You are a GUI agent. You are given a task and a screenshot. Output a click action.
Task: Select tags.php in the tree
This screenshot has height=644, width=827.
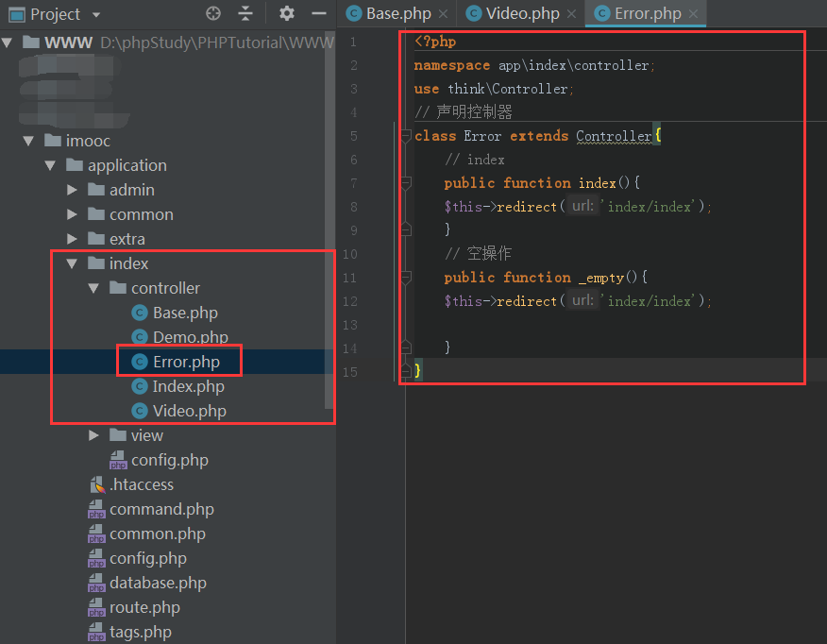click(x=141, y=632)
